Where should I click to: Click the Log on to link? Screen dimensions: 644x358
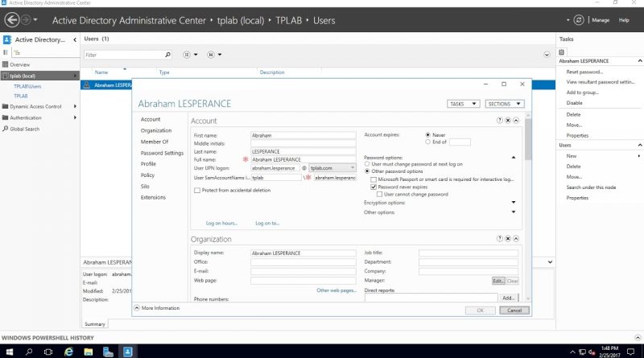click(x=267, y=224)
